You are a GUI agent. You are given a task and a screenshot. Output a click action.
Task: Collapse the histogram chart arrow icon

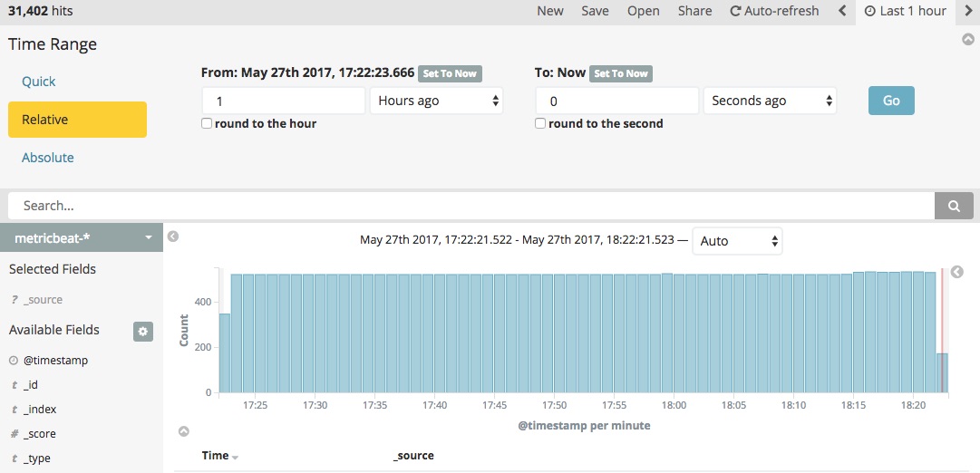click(184, 431)
